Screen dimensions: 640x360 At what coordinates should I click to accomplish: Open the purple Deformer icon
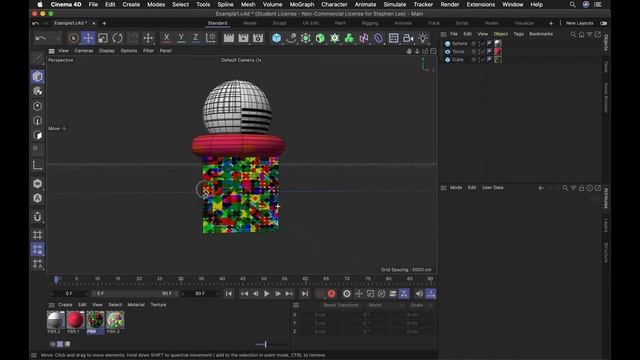[378, 38]
